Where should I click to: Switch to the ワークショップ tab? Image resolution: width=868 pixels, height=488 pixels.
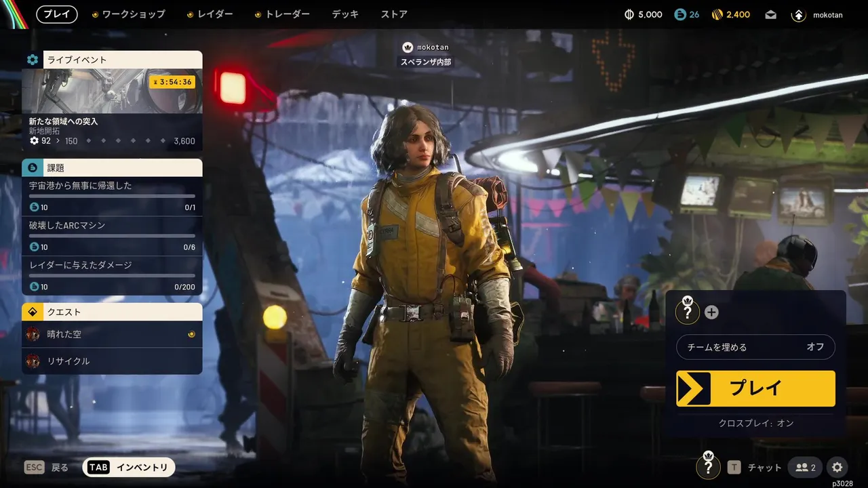tap(128, 14)
